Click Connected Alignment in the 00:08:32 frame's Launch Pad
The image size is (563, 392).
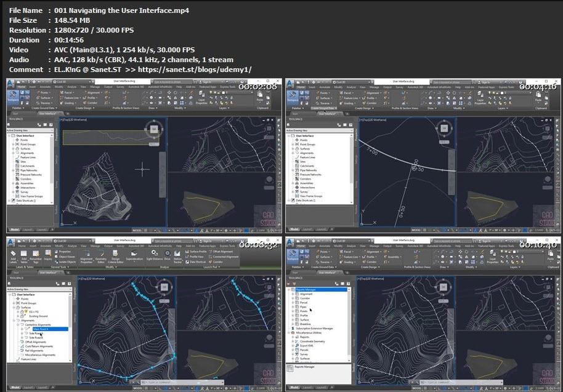point(224,257)
